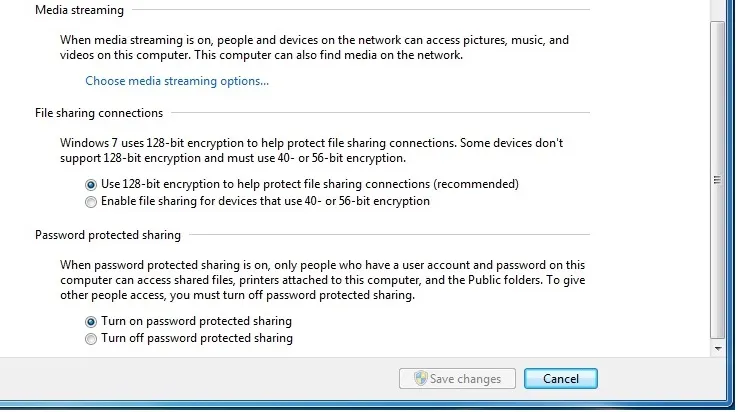Click the Password protected sharing heading
Image resolution: width=738 pixels, height=412 pixels.
pos(108,235)
